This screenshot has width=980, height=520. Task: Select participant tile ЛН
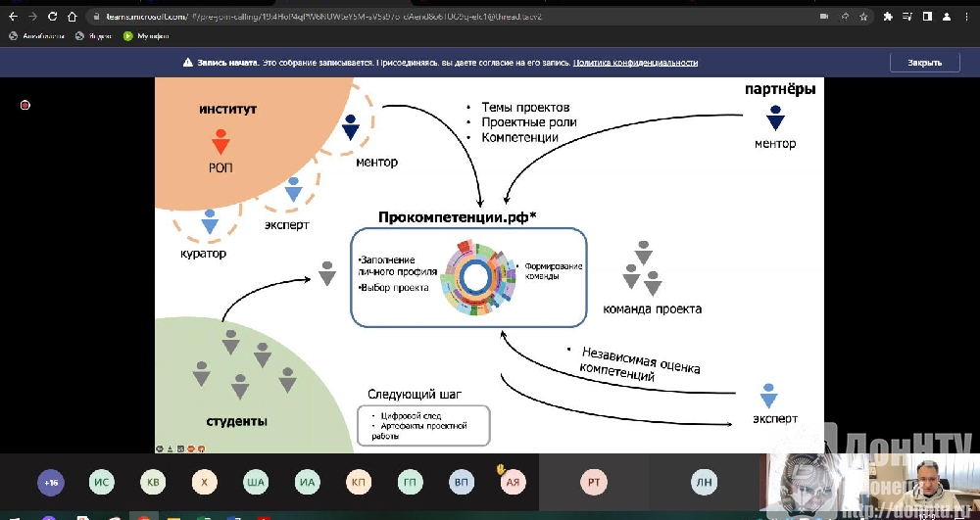click(x=704, y=482)
